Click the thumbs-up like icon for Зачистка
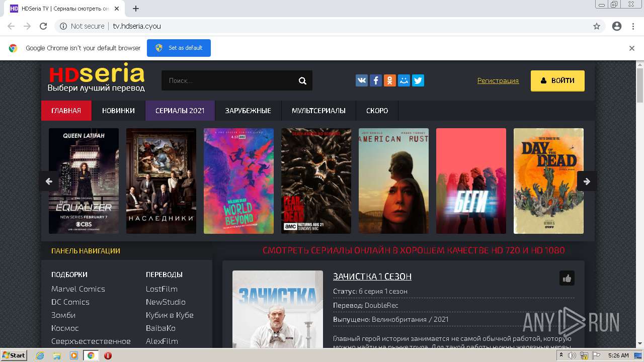 pyautogui.click(x=567, y=278)
